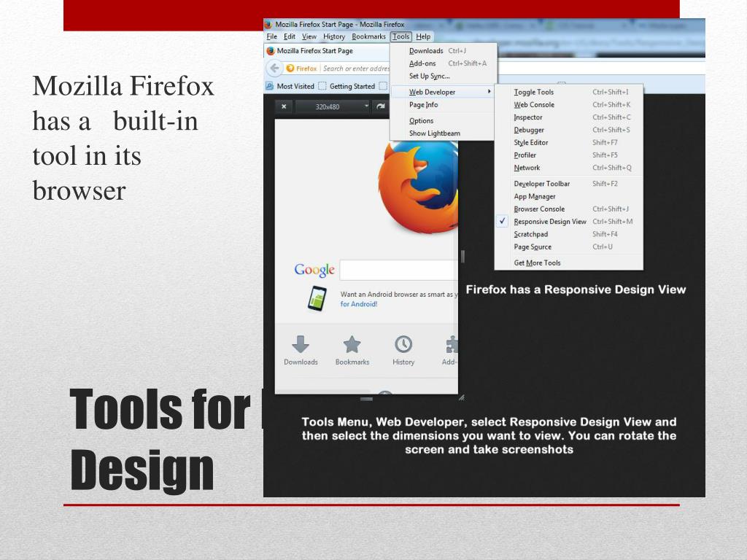Open the Help menu

click(423, 36)
